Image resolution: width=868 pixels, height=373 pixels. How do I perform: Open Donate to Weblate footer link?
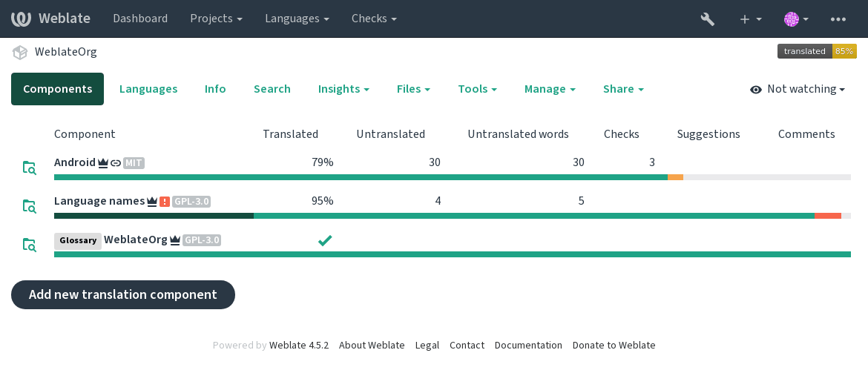(x=614, y=346)
